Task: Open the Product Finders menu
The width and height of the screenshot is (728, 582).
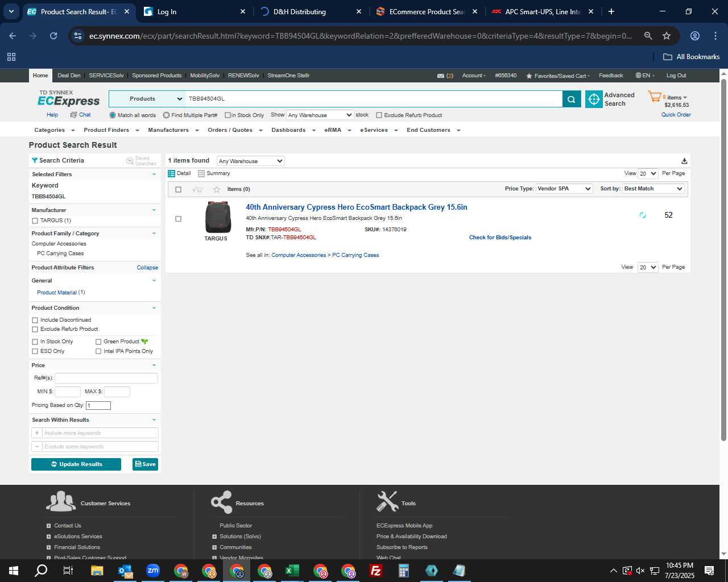Action: (111, 130)
